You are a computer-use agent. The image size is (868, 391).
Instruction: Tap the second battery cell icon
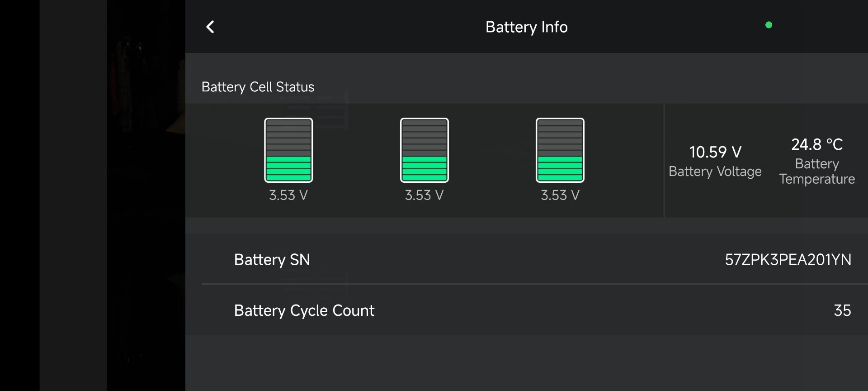(425, 150)
